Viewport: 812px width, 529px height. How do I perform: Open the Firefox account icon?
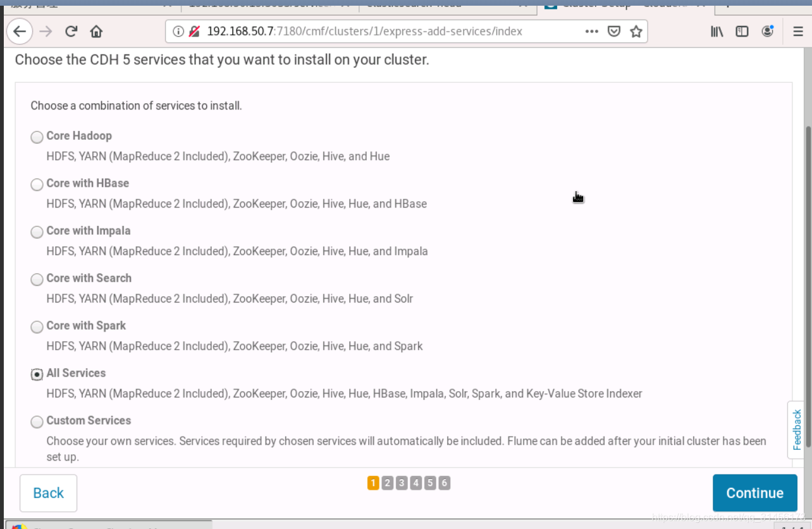[768, 31]
